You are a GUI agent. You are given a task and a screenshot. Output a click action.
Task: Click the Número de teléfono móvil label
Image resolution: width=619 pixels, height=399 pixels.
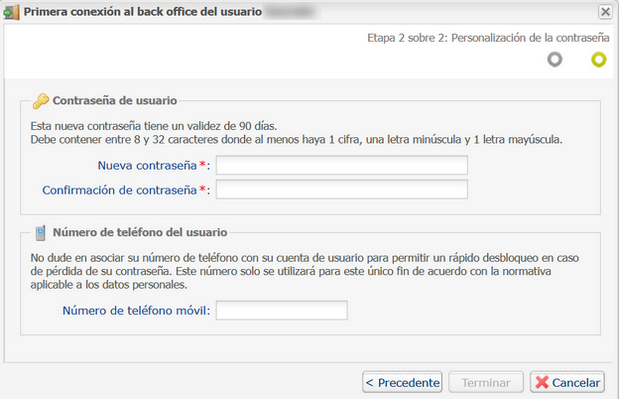(x=136, y=311)
